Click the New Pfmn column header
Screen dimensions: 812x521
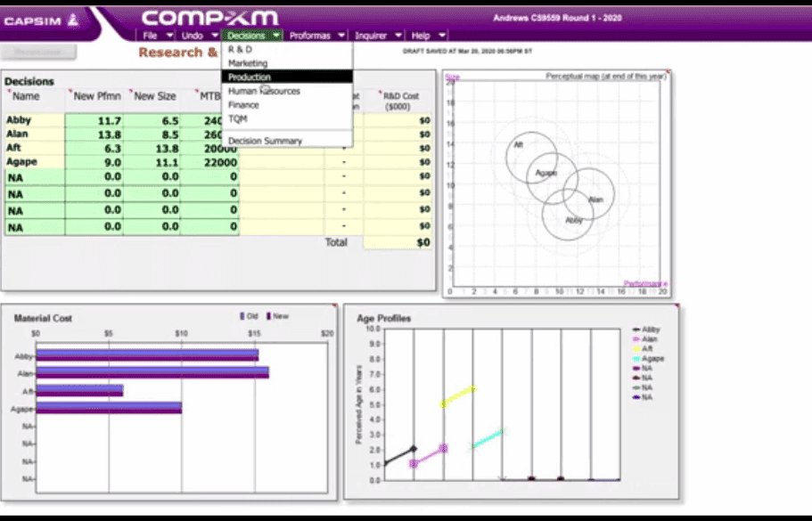(x=97, y=96)
